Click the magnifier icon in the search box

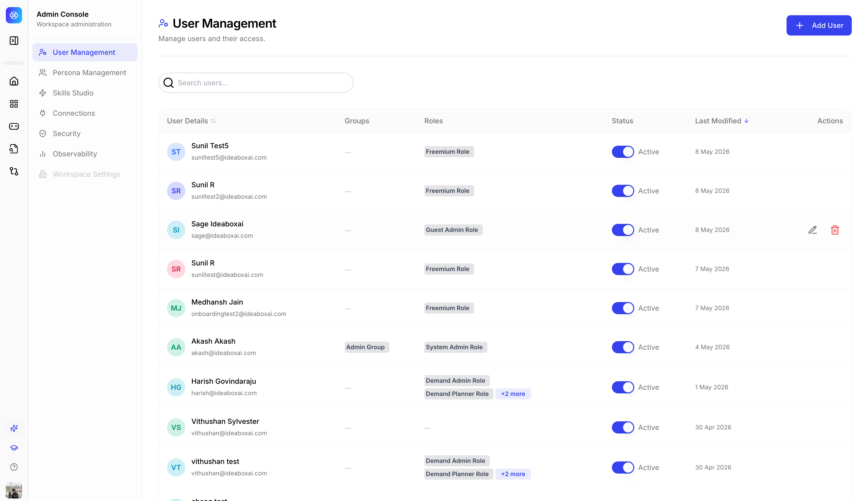(x=168, y=82)
